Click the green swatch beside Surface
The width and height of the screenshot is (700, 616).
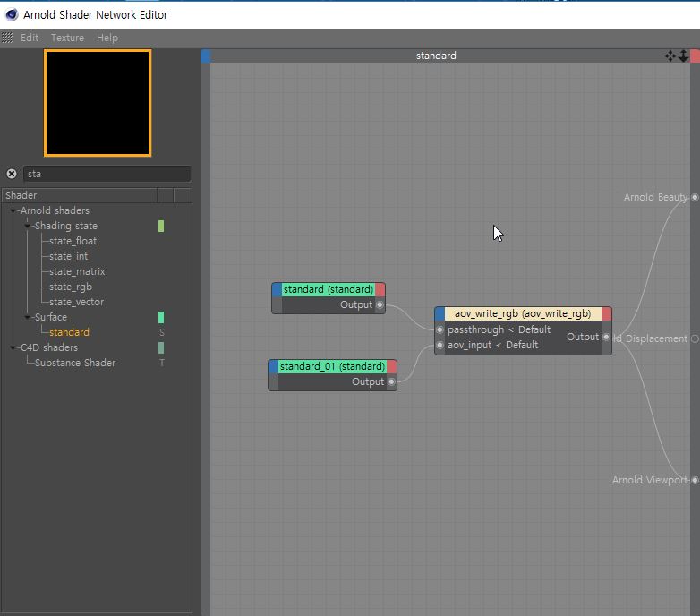pyautogui.click(x=161, y=317)
